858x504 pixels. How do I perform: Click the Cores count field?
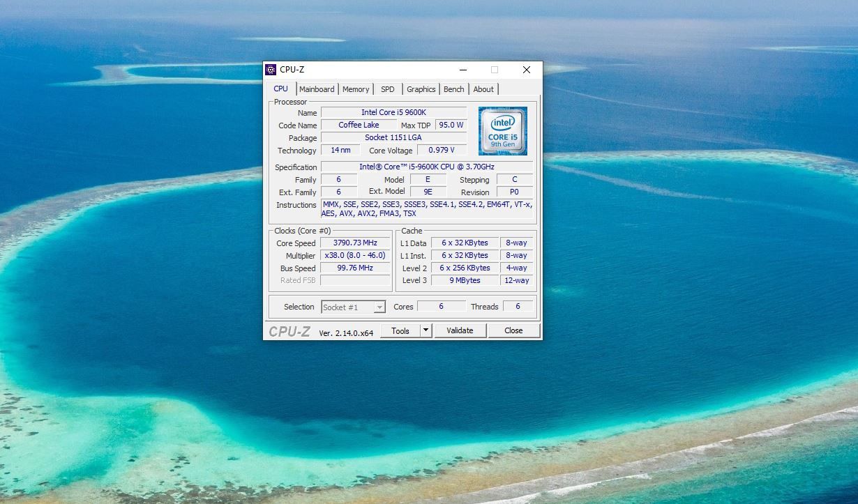coord(441,307)
